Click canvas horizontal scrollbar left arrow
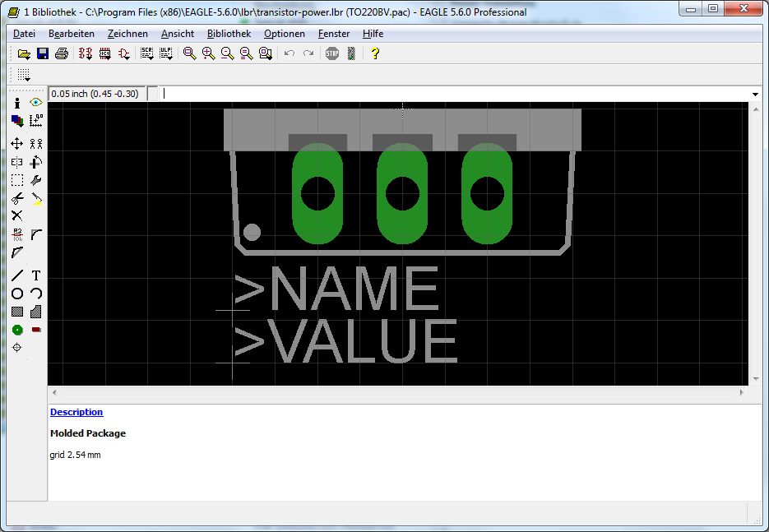This screenshot has height=532, width=769. (x=54, y=392)
